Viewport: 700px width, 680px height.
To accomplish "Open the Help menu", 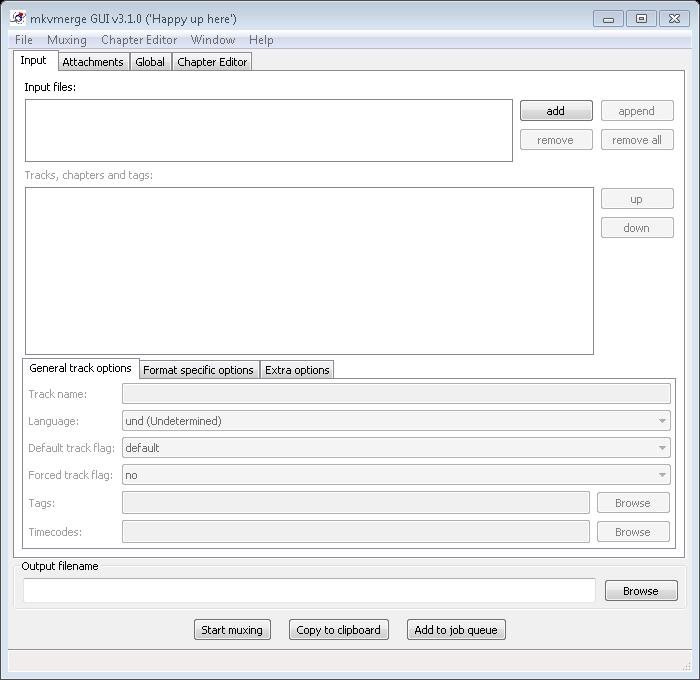I will coord(261,40).
